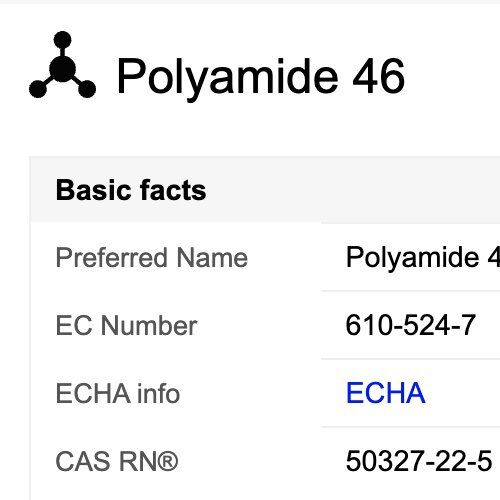Select the Polyamide preferred name value
500x500 pixels.
click(x=423, y=257)
